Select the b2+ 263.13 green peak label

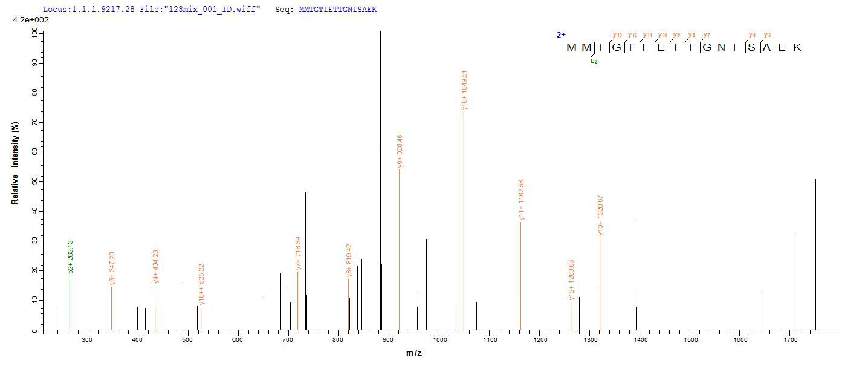click(x=71, y=257)
